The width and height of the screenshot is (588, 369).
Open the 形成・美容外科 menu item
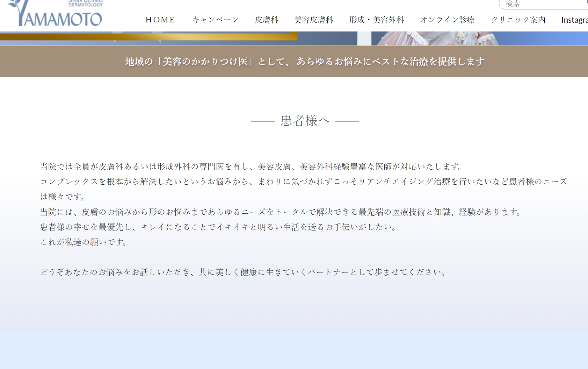pos(377,20)
